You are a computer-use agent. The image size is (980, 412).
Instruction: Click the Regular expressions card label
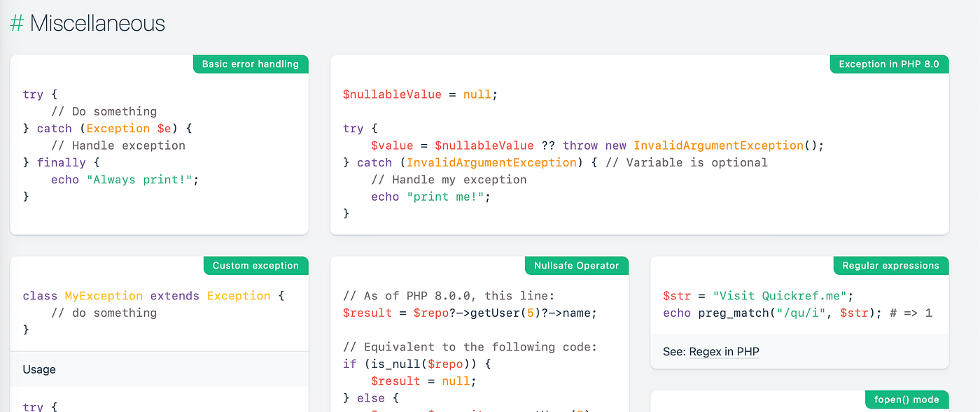890,265
